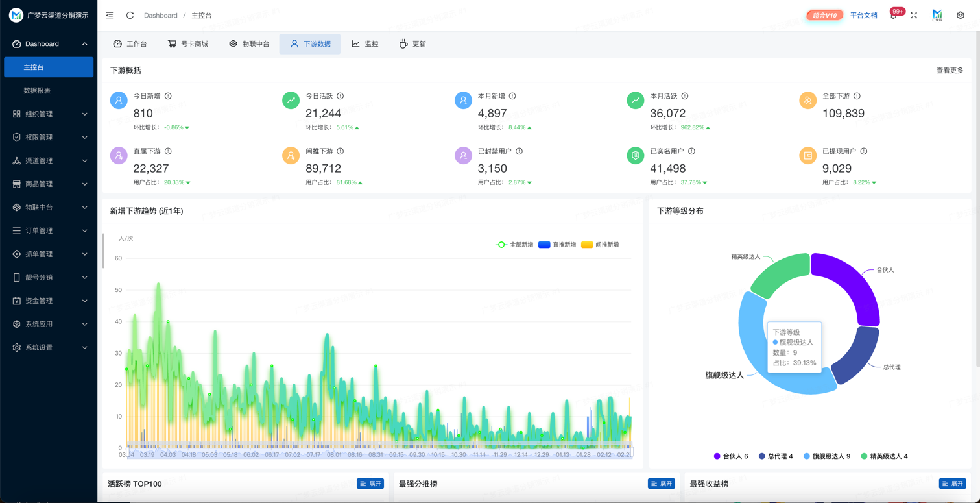Collapse the Dashboard sidebar section
The height and width of the screenshot is (503, 980).
pos(49,44)
